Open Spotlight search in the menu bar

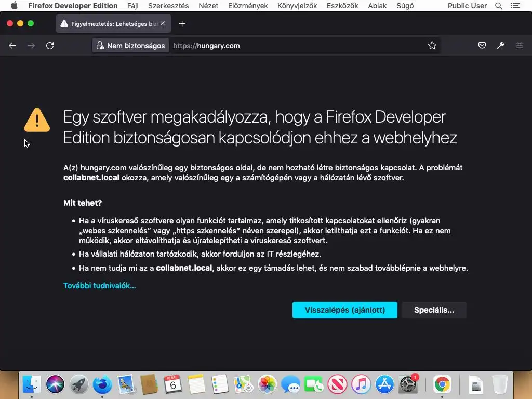[x=498, y=6]
